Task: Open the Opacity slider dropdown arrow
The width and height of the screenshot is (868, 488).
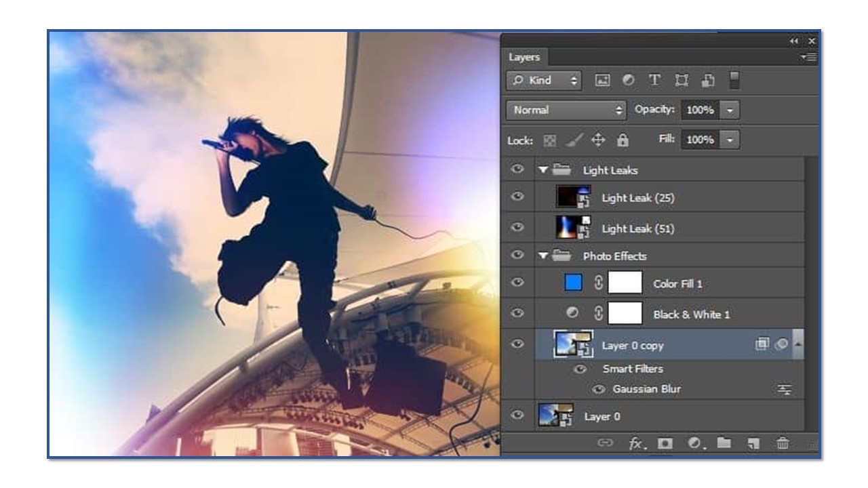Action: [x=730, y=110]
